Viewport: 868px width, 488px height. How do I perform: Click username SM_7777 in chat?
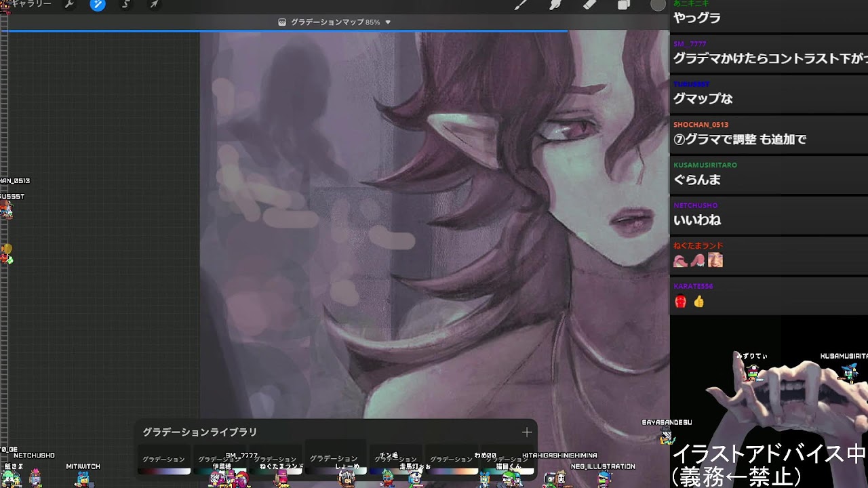click(x=690, y=44)
